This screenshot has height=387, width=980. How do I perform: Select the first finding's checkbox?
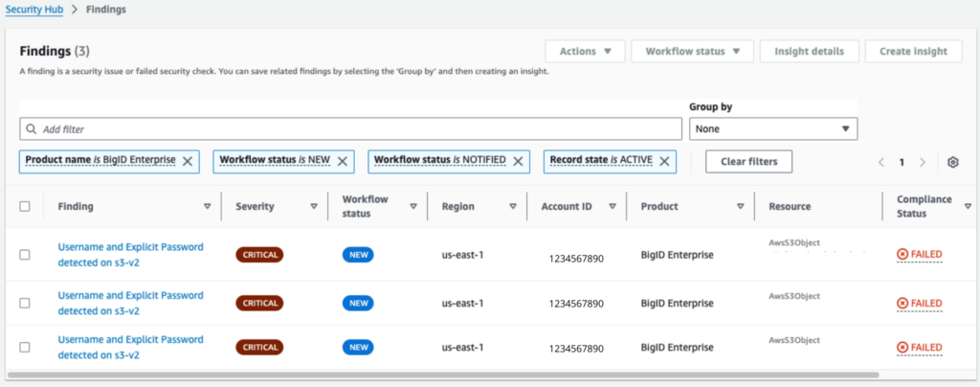(x=25, y=254)
